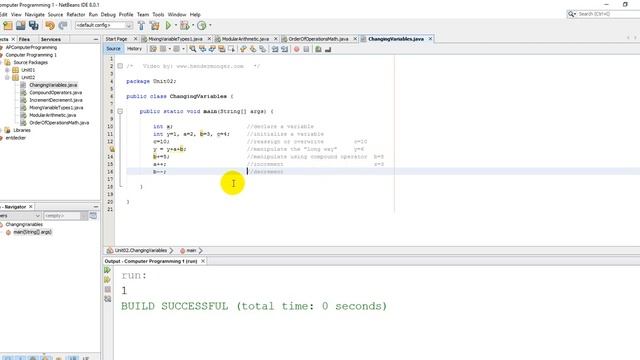
Task: Open the Source menu
Action: pyautogui.click(x=55, y=15)
